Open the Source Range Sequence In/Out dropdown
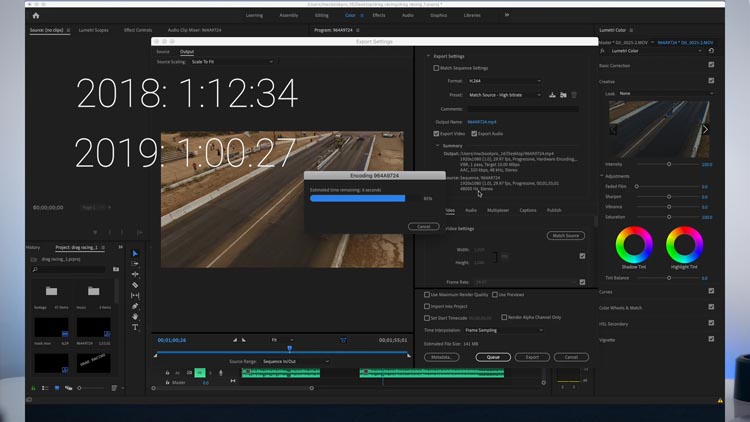 295,362
